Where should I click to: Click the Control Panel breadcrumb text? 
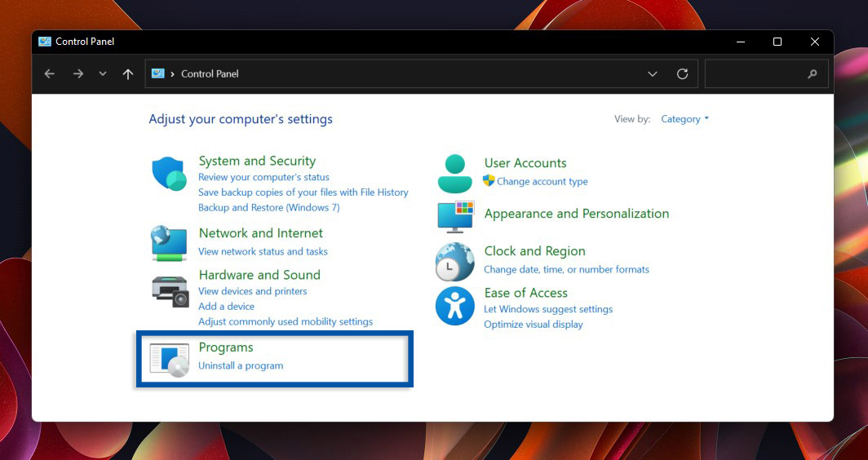click(x=210, y=73)
